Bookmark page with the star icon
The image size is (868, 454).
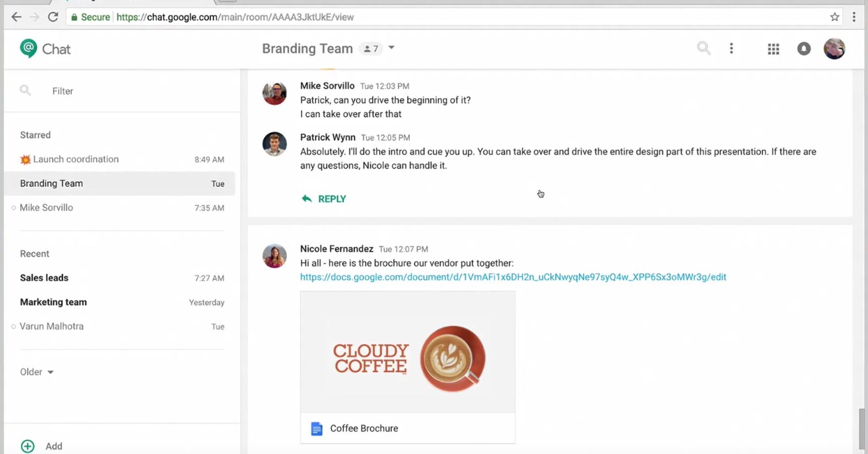(x=834, y=17)
